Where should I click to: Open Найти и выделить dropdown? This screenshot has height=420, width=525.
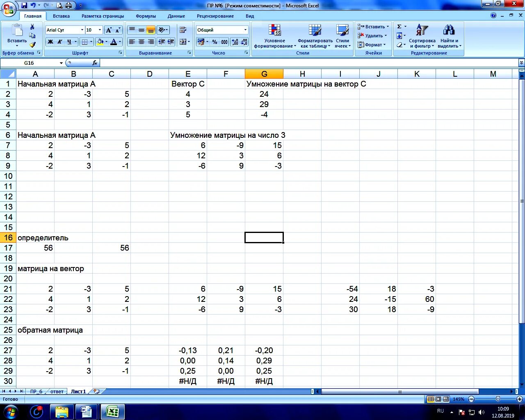pyautogui.click(x=450, y=36)
